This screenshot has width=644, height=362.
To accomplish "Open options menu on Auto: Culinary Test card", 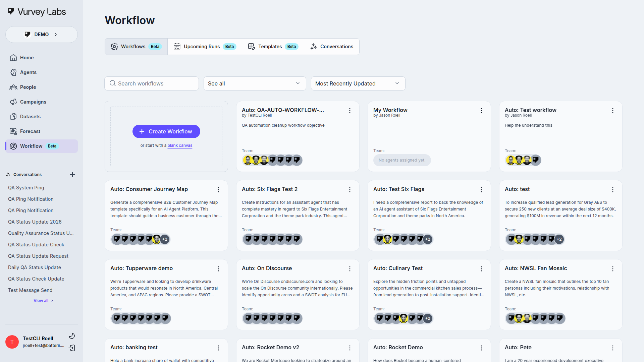I will click(x=481, y=268).
